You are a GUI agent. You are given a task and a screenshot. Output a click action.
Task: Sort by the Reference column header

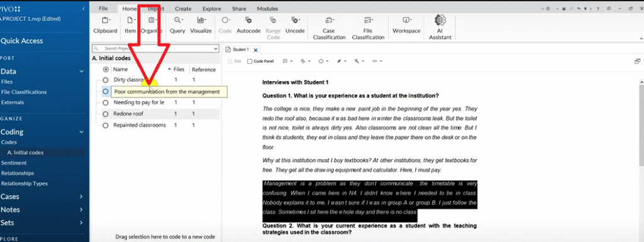point(204,69)
